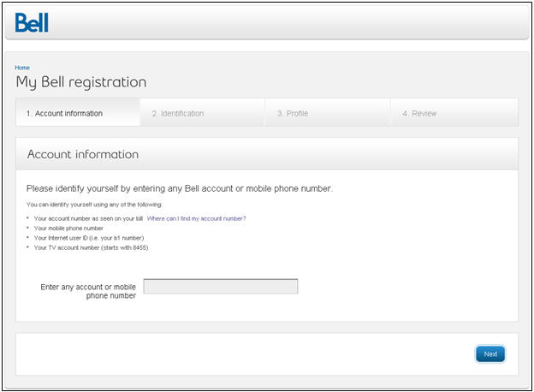Click 'Your mobile phone number' bullet text
This screenshot has height=392, width=534.
(68, 229)
